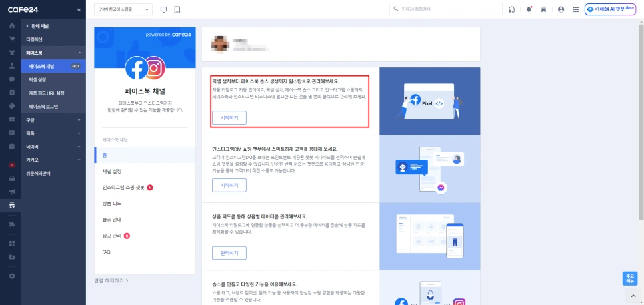Switch to mobile phone preview icon

177,9
